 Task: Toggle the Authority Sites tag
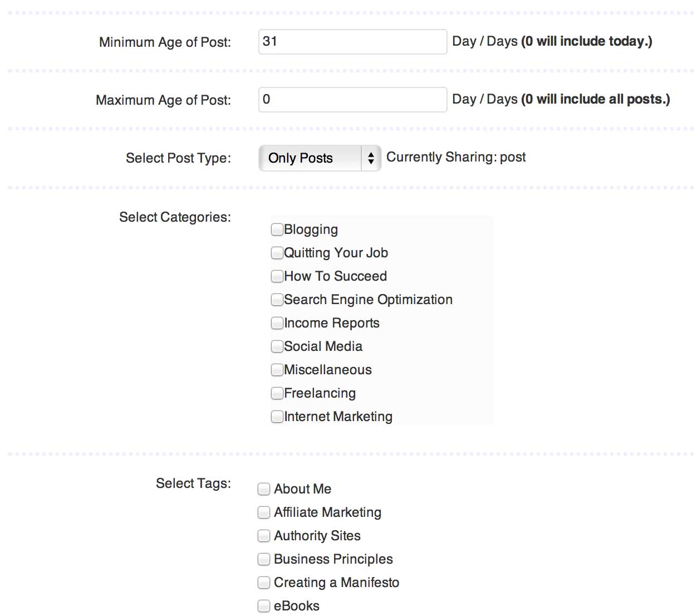coord(264,536)
